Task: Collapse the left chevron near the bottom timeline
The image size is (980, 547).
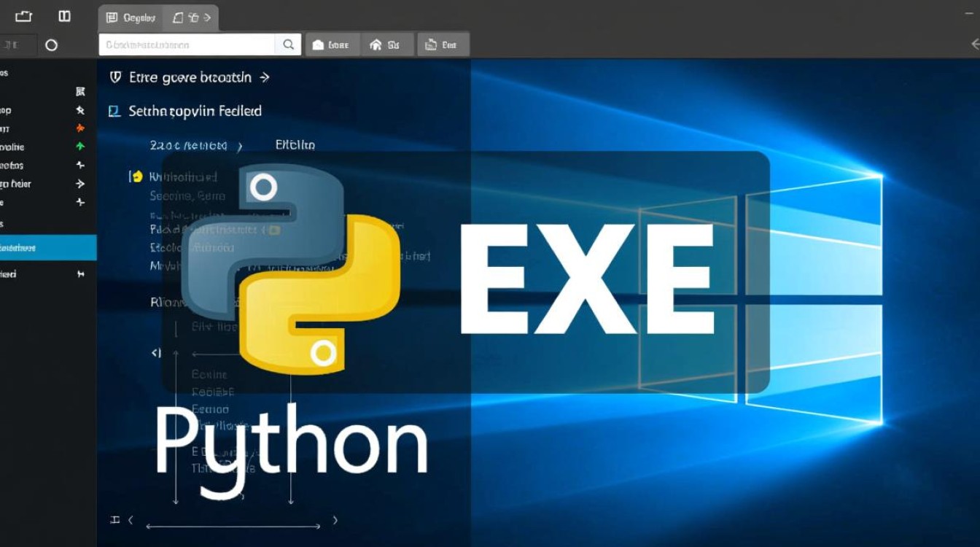Action: coord(130,520)
